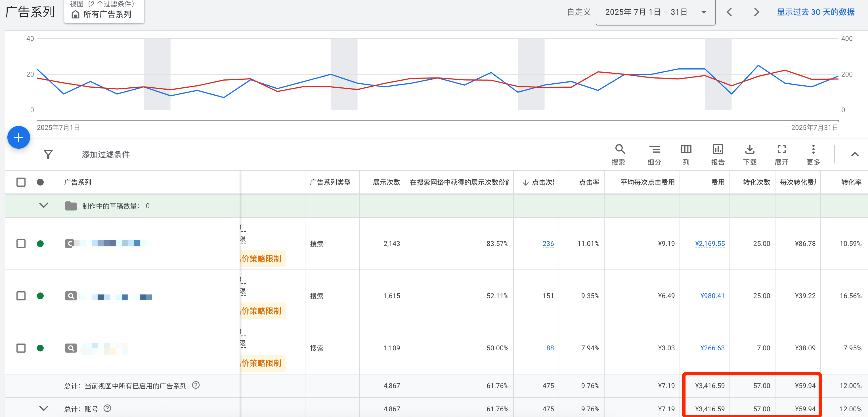
Task: Go to the previous date period arrow
Action: click(729, 12)
